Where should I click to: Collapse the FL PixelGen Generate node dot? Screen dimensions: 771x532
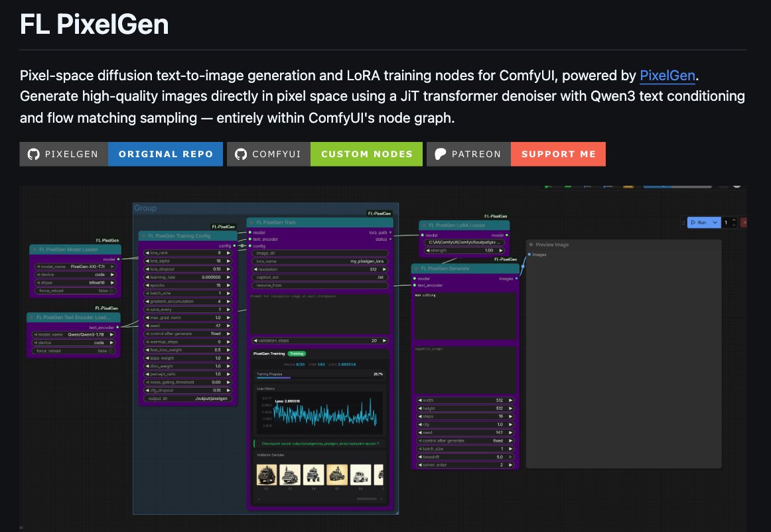pyautogui.click(x=417, y=268)
